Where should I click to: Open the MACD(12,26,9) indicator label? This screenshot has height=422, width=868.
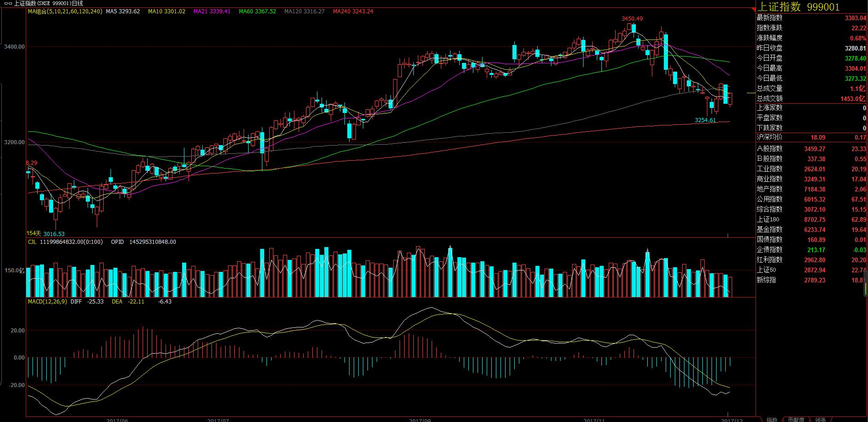coord(47,302)
